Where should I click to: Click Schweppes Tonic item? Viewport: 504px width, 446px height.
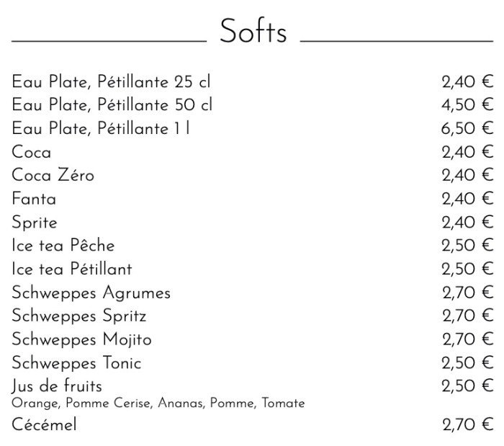(76, 363)
